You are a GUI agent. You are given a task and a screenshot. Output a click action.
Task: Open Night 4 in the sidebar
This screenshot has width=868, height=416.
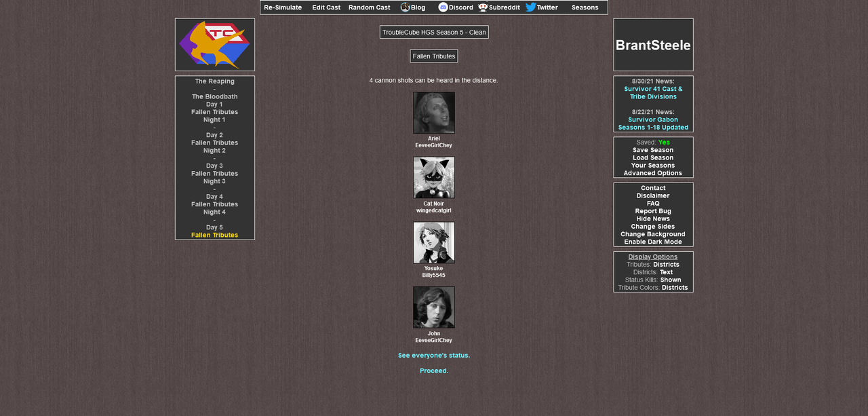pyautogui.click(x=215, y=212)
